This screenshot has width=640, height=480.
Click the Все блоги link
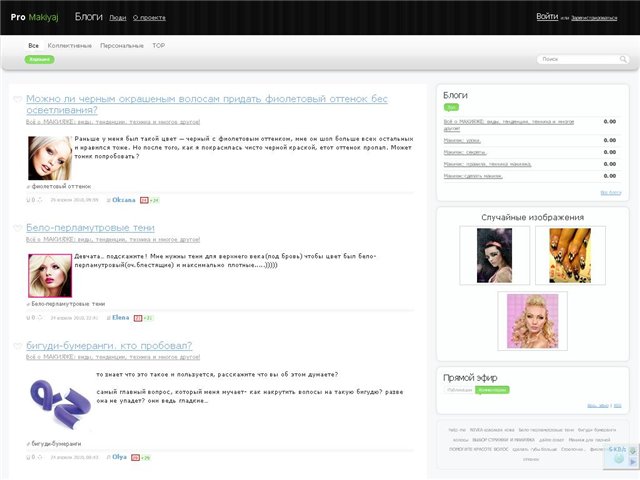611,193
